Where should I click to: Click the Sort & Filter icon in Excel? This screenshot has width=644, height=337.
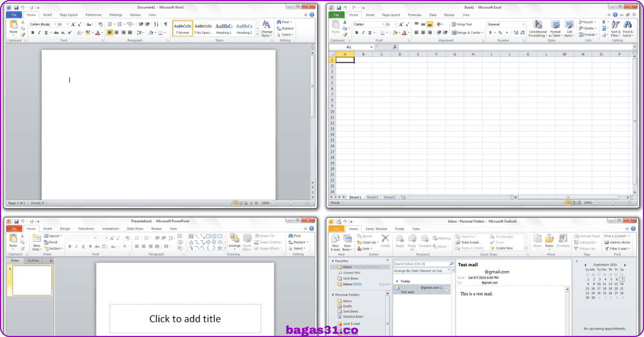[616, 25]
